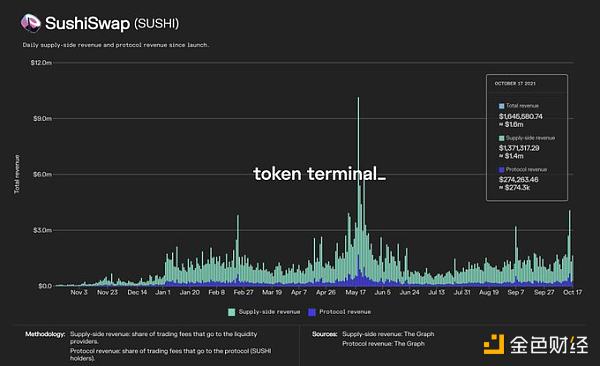This screenshot has width=600, height=366.
Task: Click the $6.0m y-axis label
Action: 42,174
